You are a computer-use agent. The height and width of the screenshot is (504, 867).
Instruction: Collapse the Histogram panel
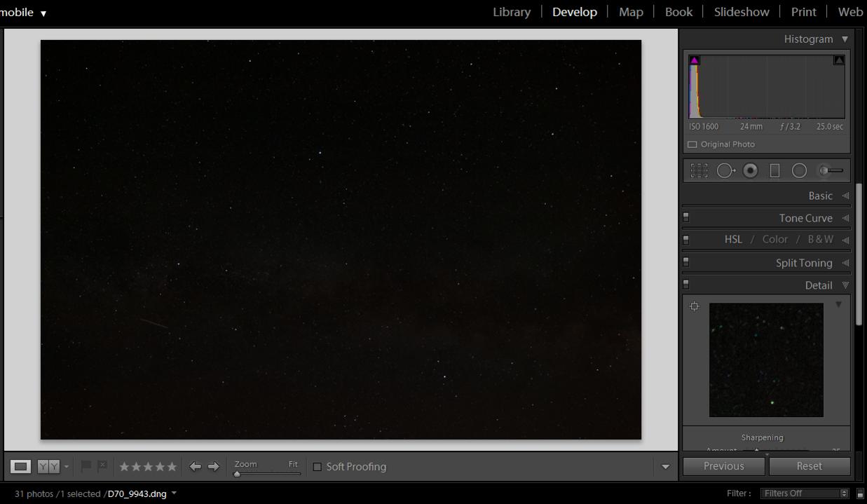(845, 39)
